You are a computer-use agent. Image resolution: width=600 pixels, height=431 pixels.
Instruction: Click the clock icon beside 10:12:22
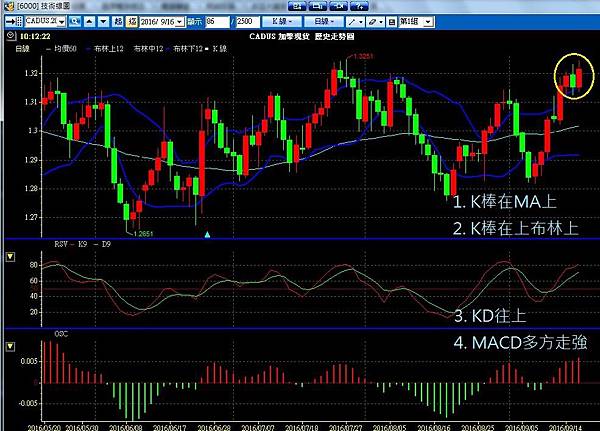point(11,36)
